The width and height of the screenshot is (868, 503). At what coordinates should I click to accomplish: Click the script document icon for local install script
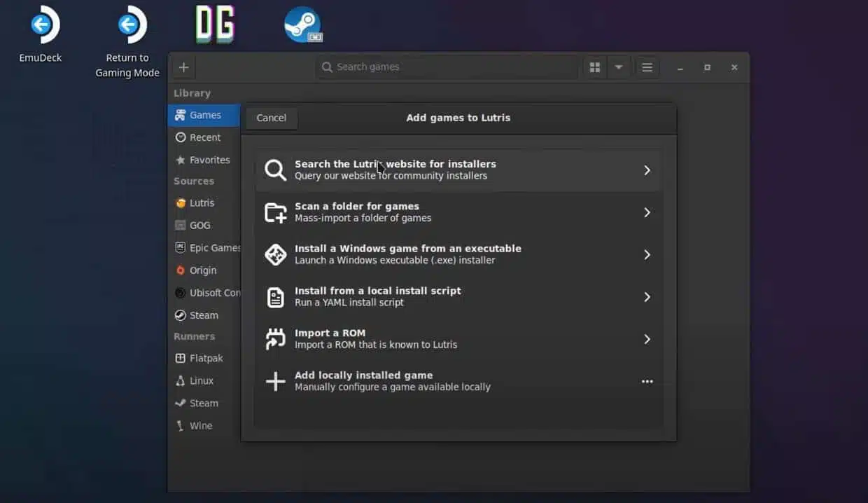click(276, 297)
